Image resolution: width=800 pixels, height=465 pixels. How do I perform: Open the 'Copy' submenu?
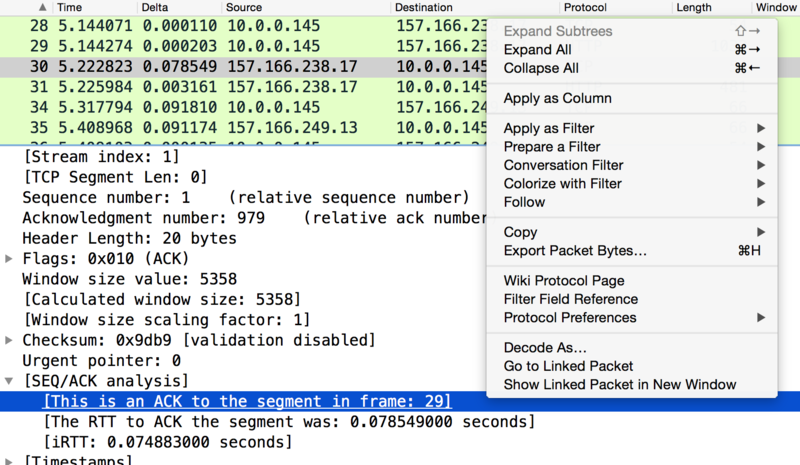point(520,232)
